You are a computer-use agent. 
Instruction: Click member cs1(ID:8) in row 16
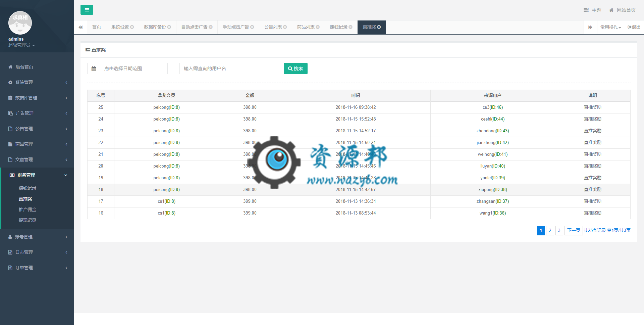point(167,213)
